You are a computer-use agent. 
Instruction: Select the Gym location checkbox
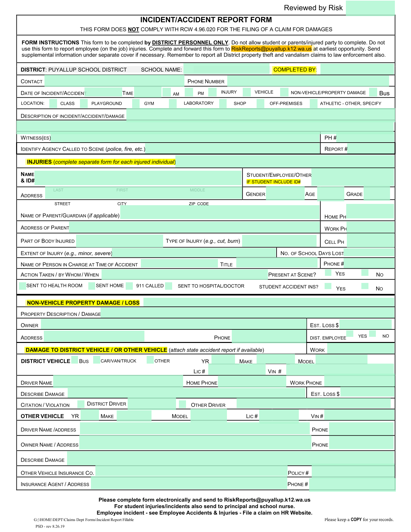(136, 103)
